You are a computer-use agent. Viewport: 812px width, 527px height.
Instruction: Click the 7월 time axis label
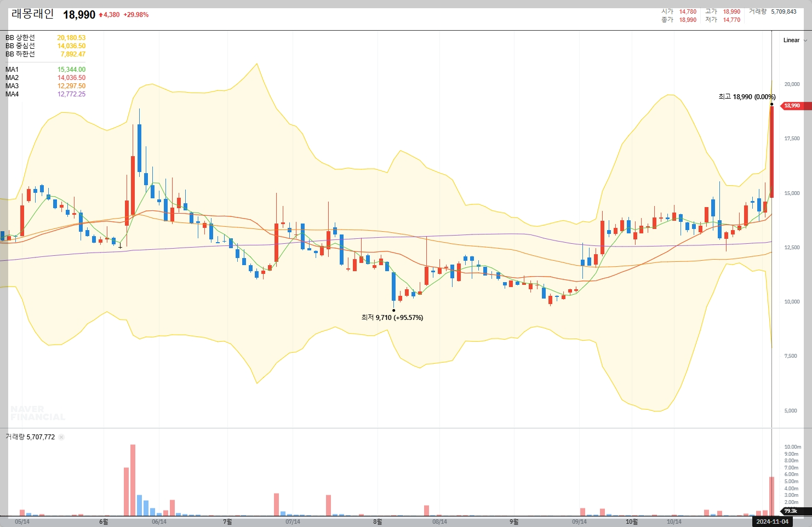227,522
